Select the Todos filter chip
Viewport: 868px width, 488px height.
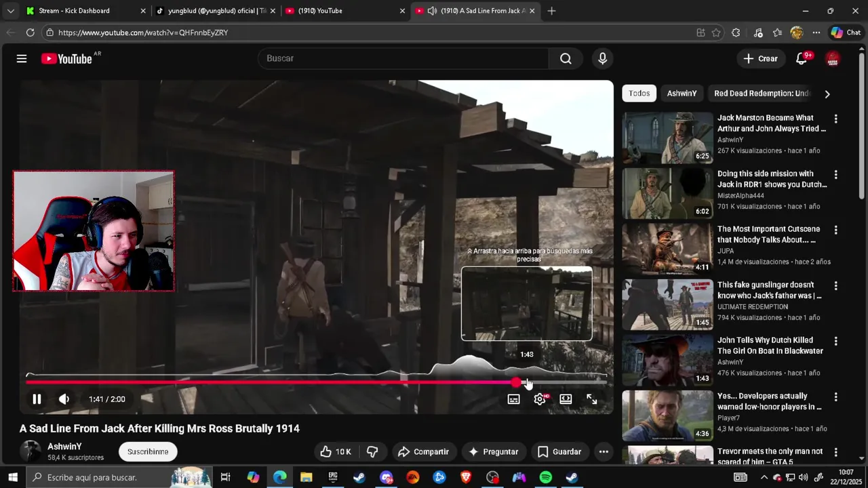(639, 94)
